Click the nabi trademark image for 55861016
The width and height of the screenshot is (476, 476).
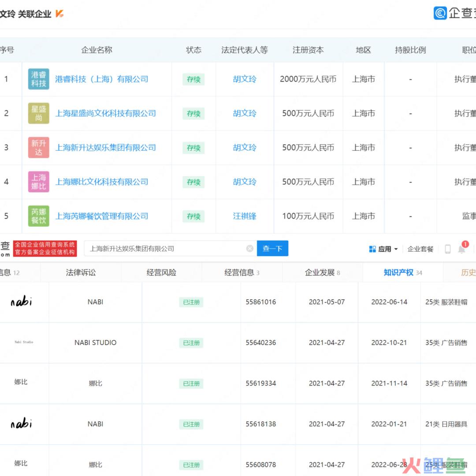click(21, 301)
